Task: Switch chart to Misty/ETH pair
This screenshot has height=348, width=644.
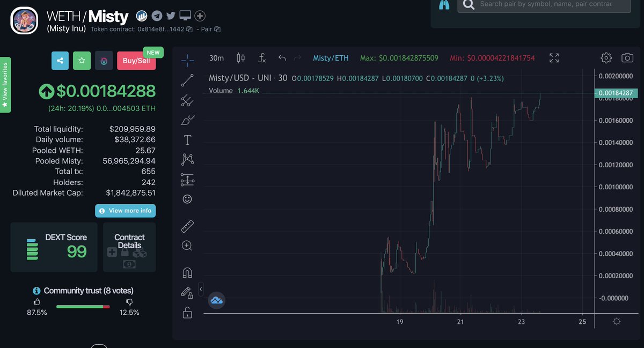Action: coord(331,58)
